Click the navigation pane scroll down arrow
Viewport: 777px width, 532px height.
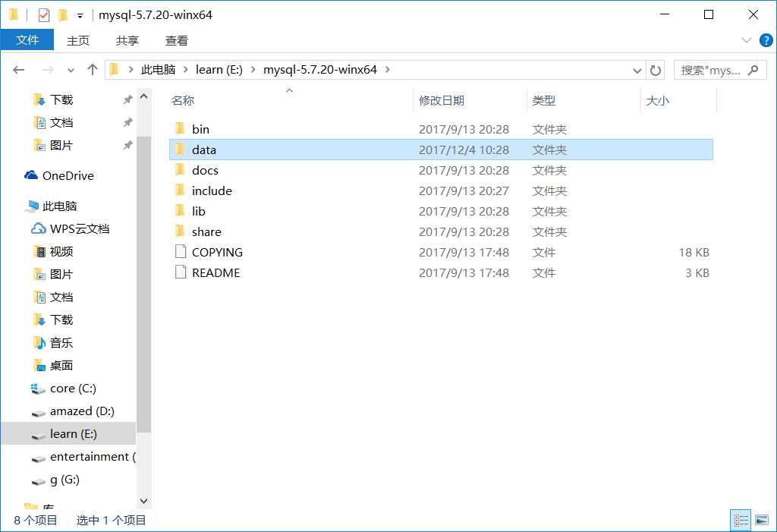[143, 501]
